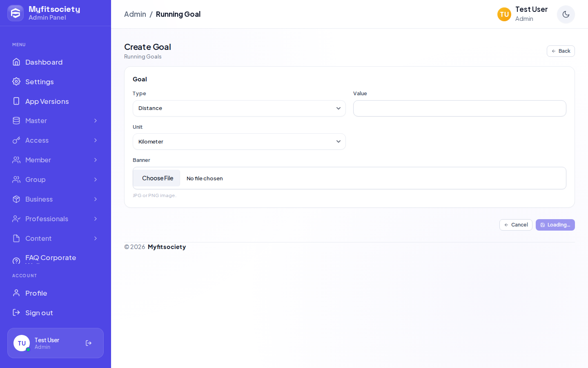
Task: Toggle dark mode with moon icon
Action: tap(566, 14)
